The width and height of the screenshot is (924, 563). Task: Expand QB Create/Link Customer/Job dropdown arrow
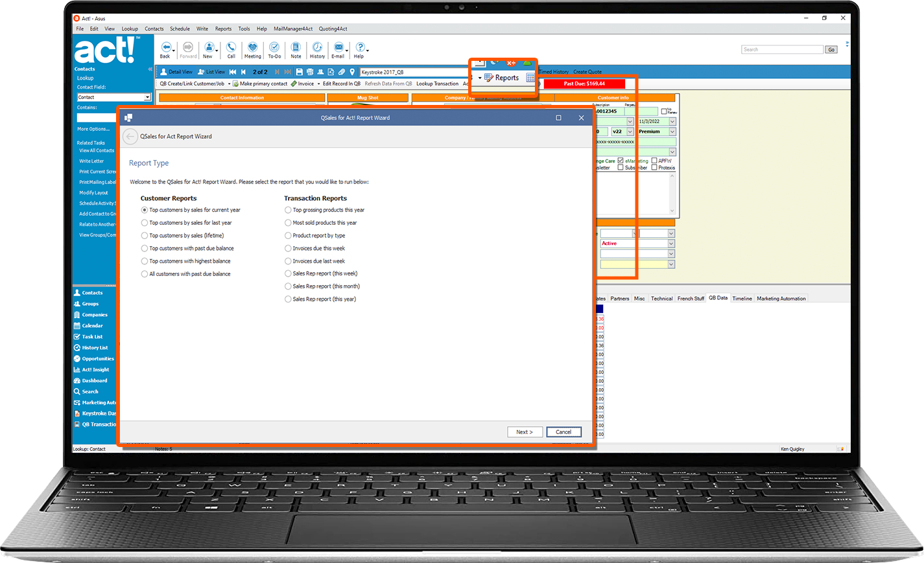click(229, 84)
